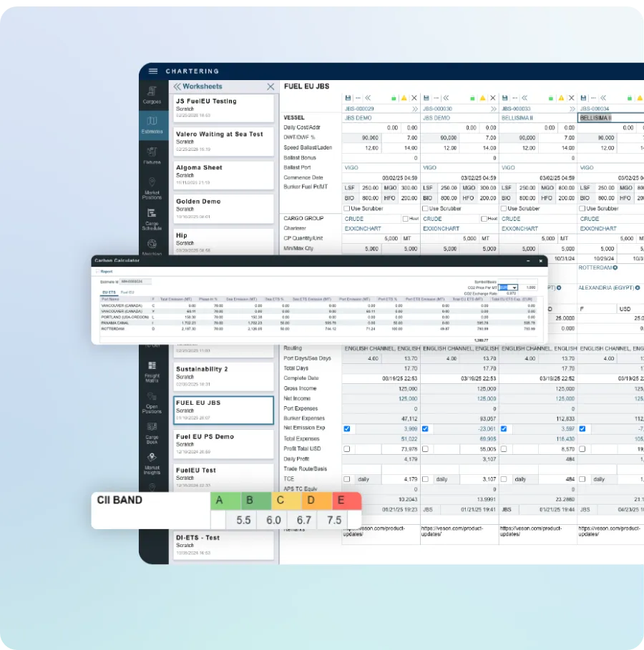Switch to the Fuel EU tab
Screen dimensions: 644x650
(128, 292)
